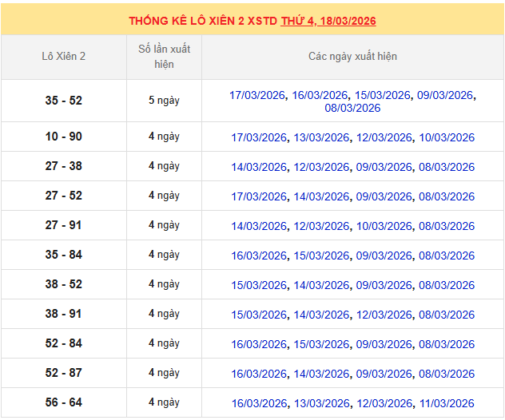Click 17/03/2026 in the 27 - 52 row
Screen dimensions: 505x420
coord(259,196)
